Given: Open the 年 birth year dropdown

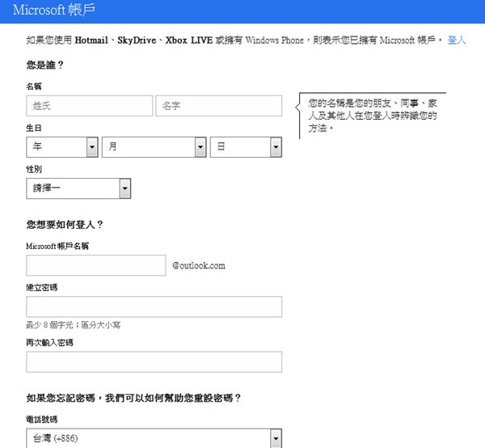Looking at the screenshot, I should click(62, 147).
